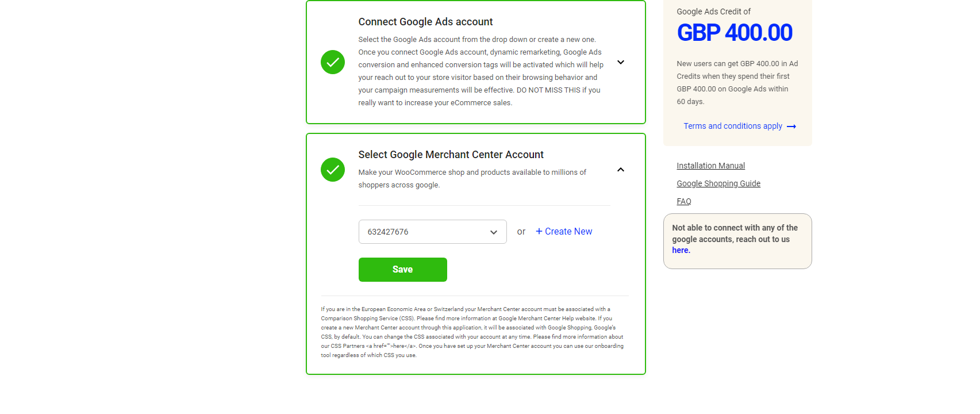The image size is (980, 414).
Task: Click the green checkmark beside Select Google Merchant Center Account
Action: pyautogui.click(x=333, y=170)
